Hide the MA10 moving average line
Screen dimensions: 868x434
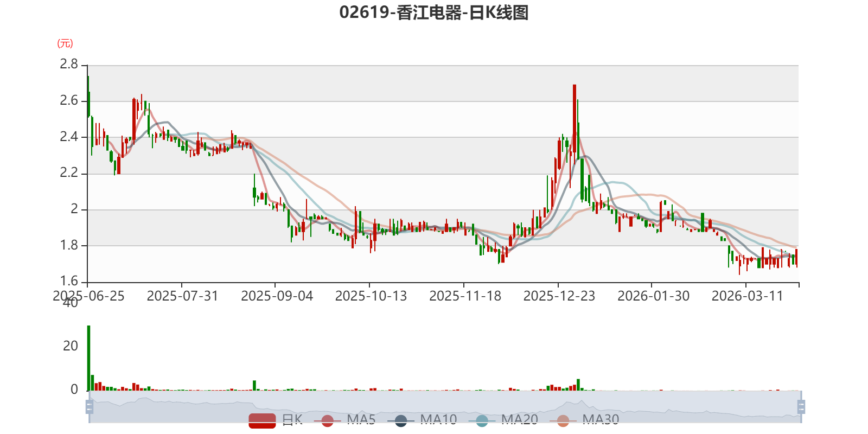click(422, 420)
